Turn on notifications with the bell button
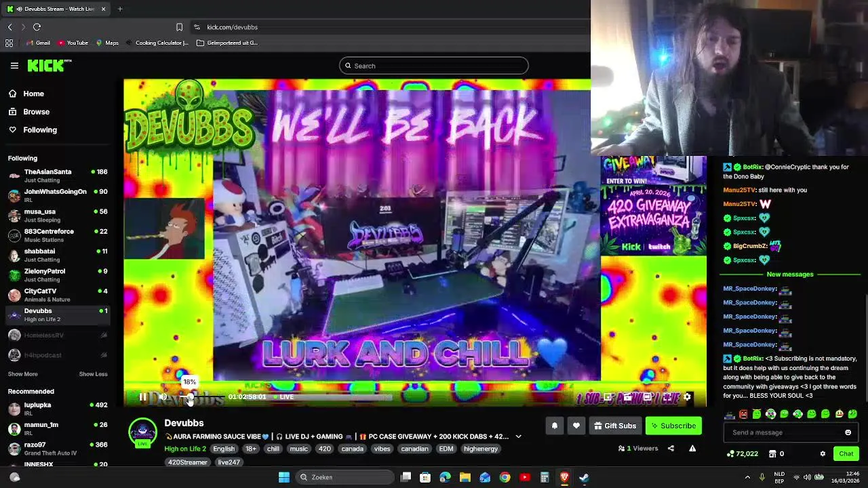 pyautogui.click(x=554, y=426)
